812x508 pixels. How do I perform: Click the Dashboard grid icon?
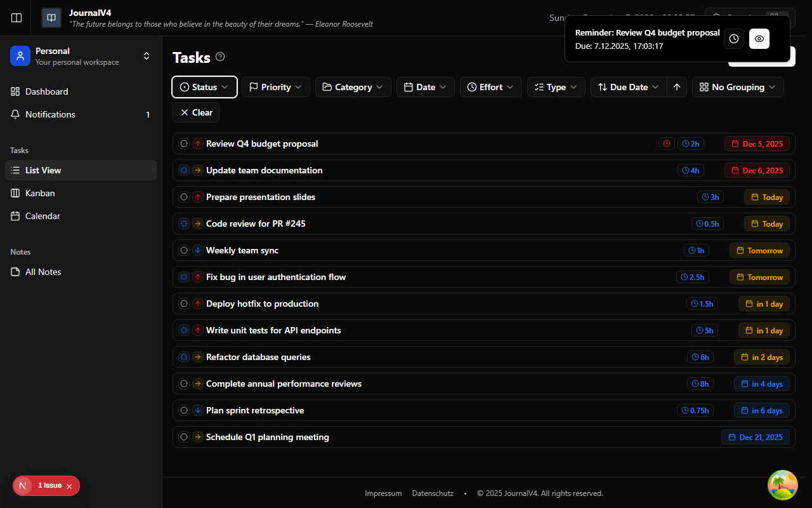coord(15,91)
